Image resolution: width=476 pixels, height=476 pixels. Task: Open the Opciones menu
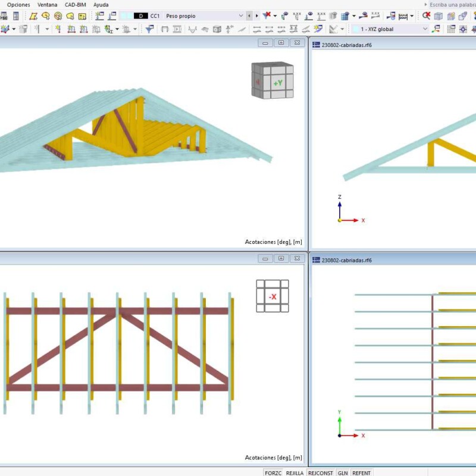[x=18, y=5]
